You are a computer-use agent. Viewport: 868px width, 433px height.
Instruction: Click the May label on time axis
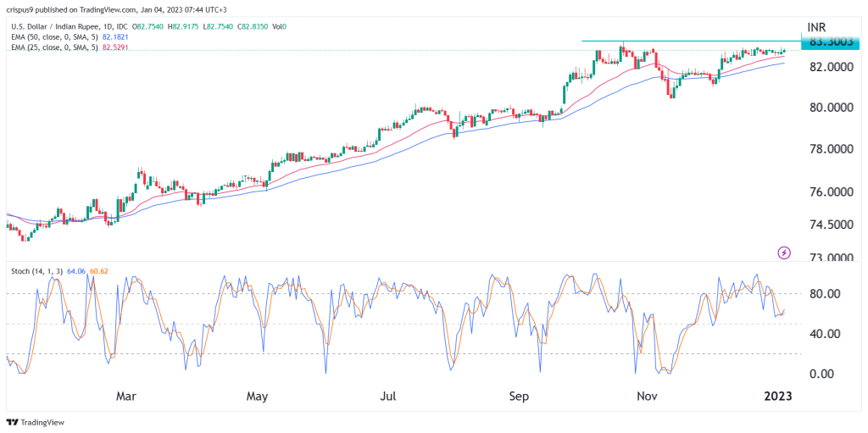tap(258, 397)
